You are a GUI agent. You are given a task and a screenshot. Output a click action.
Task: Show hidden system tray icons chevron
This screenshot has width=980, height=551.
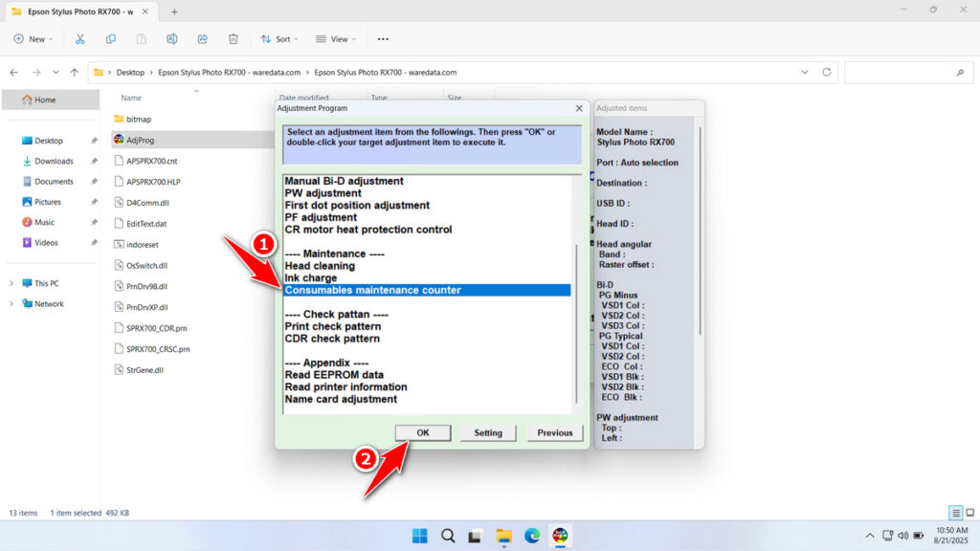869,536
